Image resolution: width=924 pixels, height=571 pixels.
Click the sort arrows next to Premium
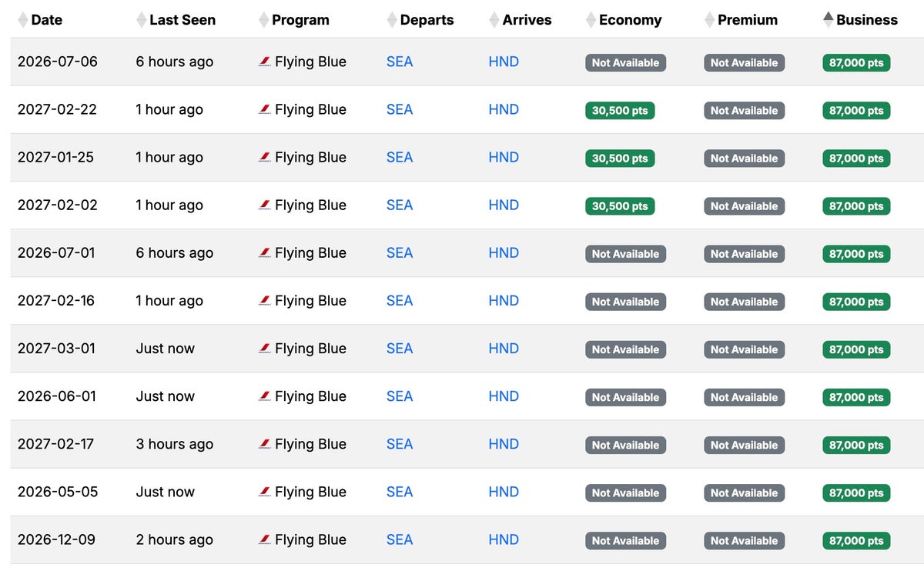709,20
